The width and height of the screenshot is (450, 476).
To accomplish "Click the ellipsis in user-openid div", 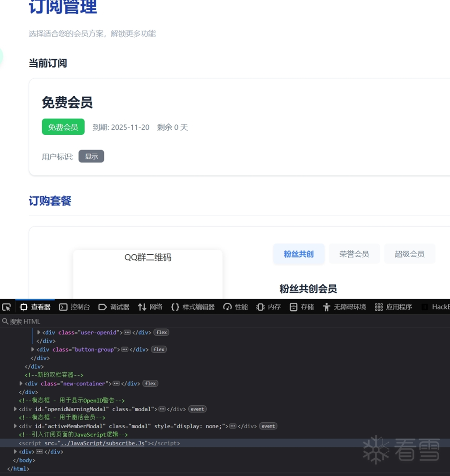I will coord(127,332).
